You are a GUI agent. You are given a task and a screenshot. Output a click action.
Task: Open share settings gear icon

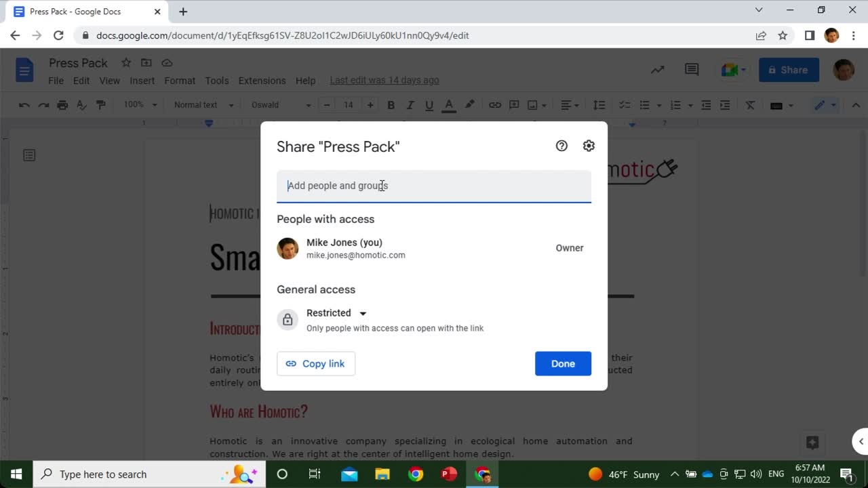[x=589, y=146]
